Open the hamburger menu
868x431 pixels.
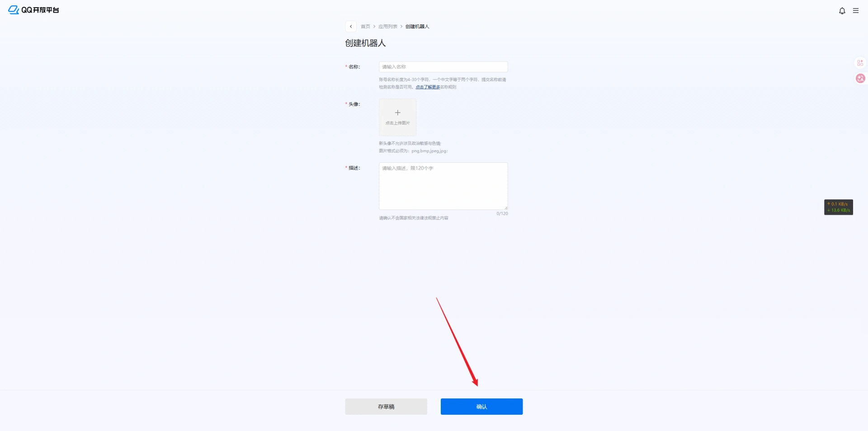pos(855,11)
